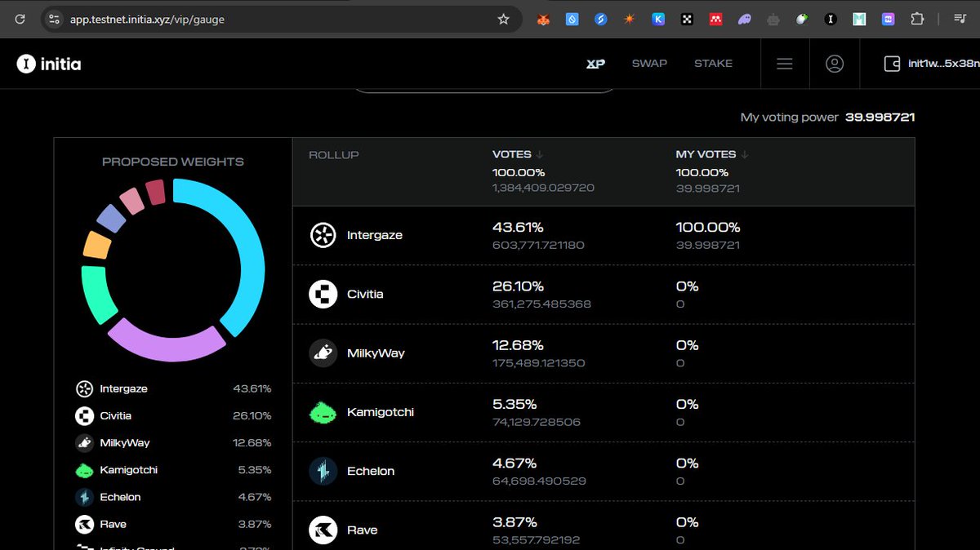Bookmark this page with the star icon
This screenshot has height=550, width=980.
503,19
